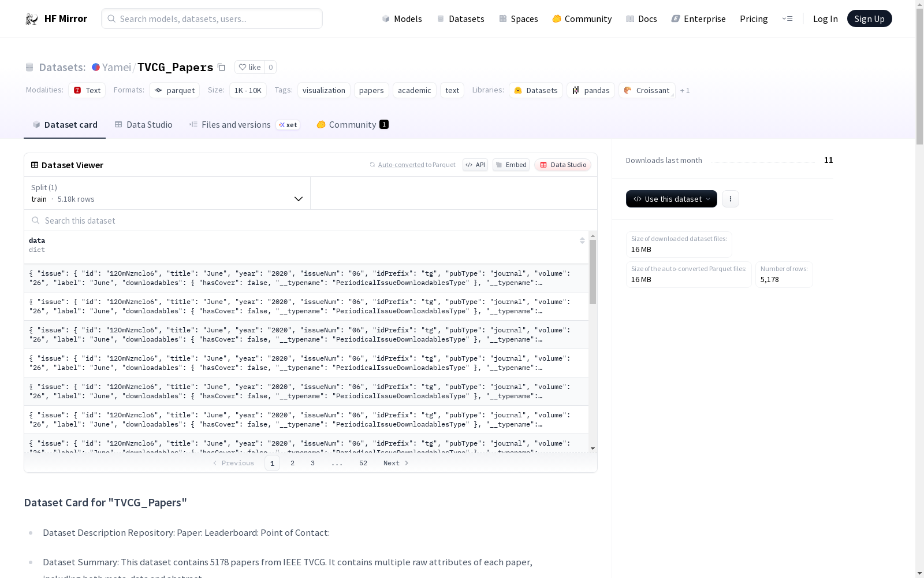The height and width of the screenshot is (578, 924).
Task: Select the pandas library tag
Action: [x=591, y=90]
